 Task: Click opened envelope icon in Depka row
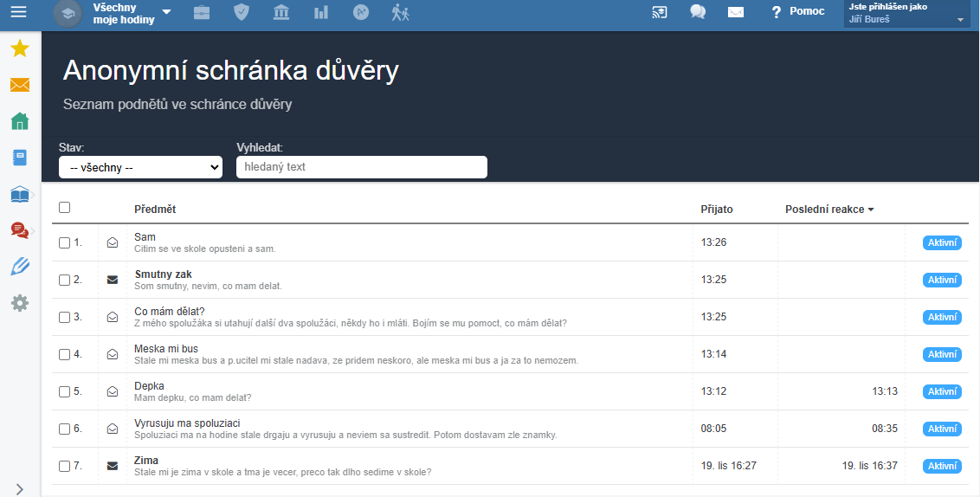[x=113, y=391]
